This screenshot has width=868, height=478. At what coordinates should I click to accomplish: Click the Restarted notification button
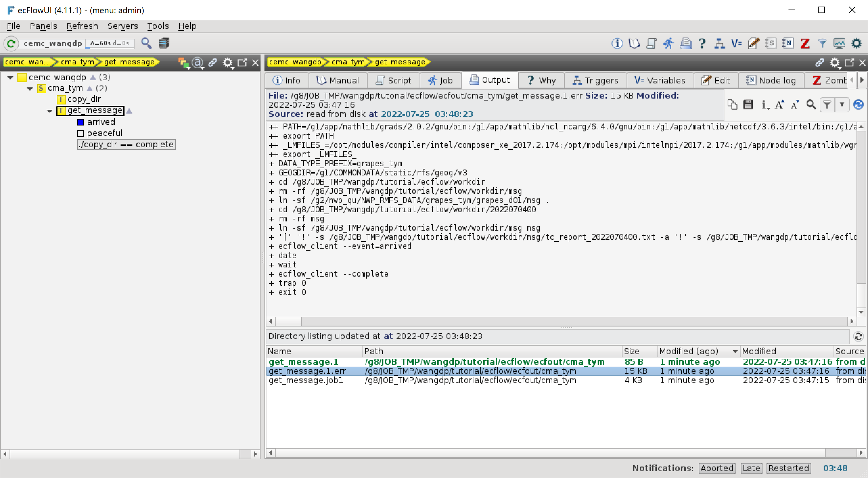point(788,468)
